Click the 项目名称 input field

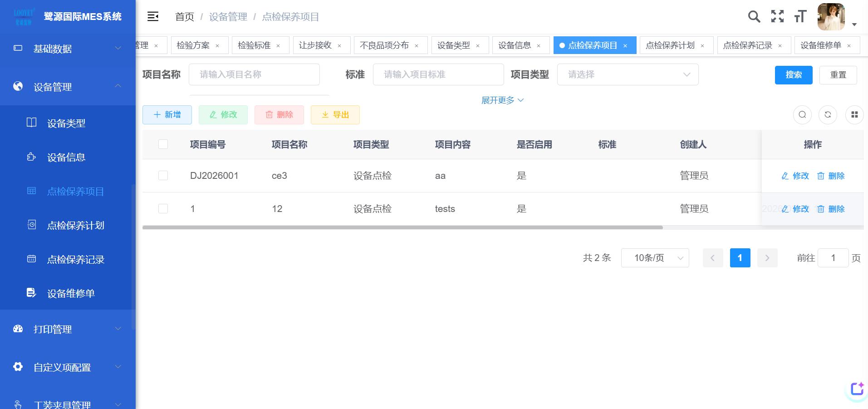pyautogui.click(x=254, y=74)
